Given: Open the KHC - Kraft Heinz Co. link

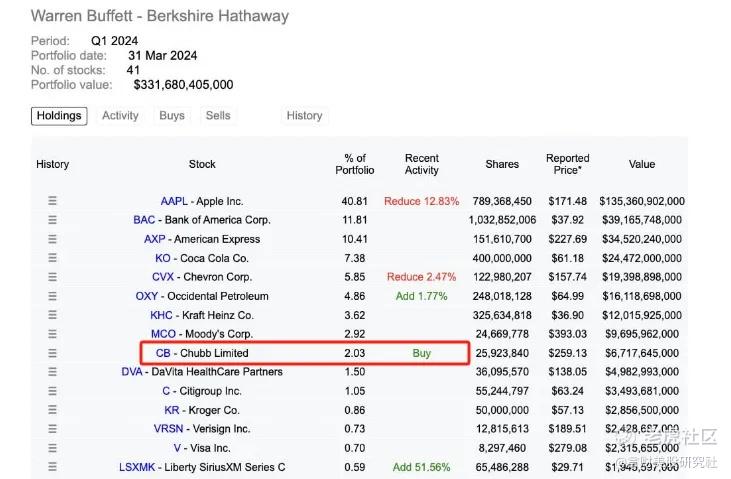Looking at the screenshot, I should [x=202, y=315].
